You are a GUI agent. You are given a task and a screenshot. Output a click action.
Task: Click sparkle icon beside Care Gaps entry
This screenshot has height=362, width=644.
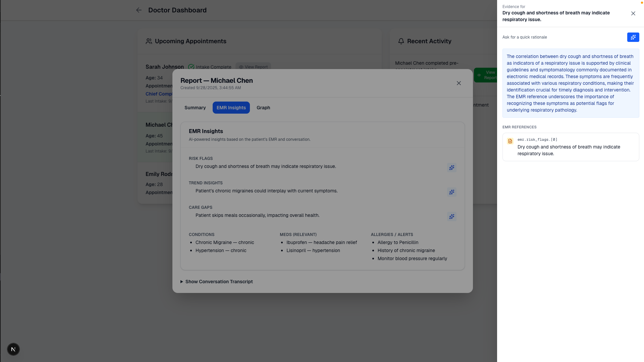pos(452,217)
